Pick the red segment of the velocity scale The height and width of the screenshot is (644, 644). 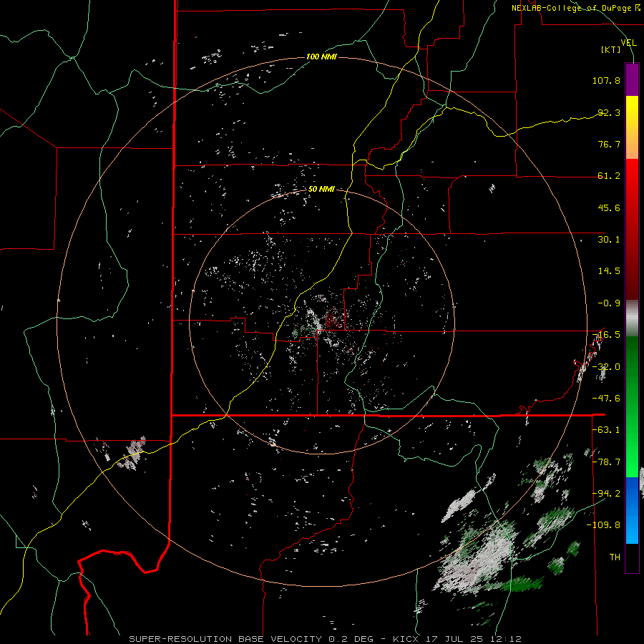(632, 229)
